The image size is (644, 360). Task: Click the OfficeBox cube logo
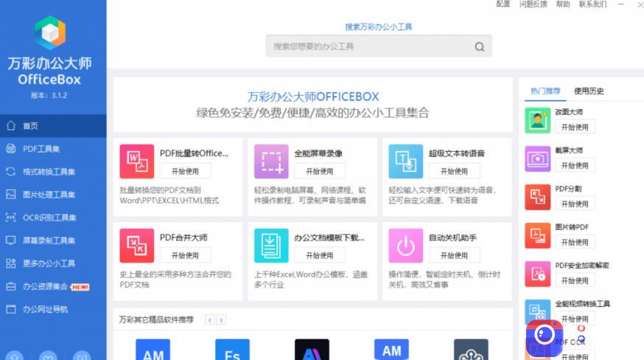pyautogui.click(x=49, y=33)
